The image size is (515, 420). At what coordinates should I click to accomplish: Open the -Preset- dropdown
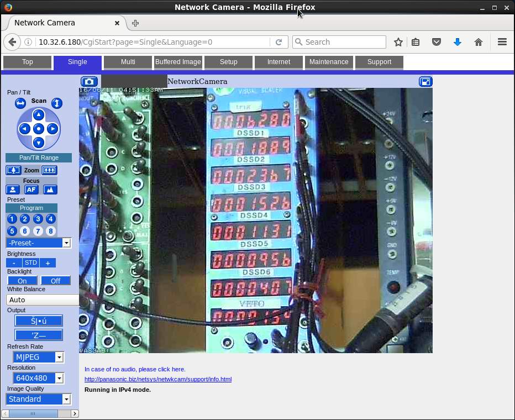tap(39, 243)
